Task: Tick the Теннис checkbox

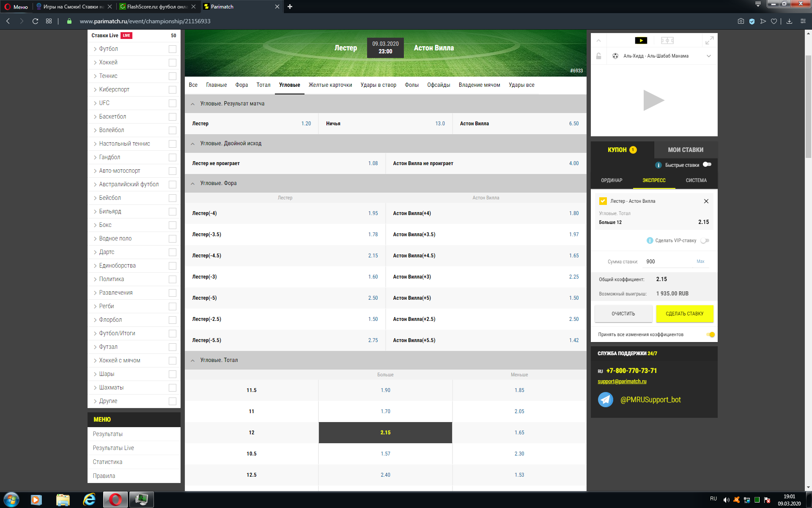Action: (x=172, y=76)
